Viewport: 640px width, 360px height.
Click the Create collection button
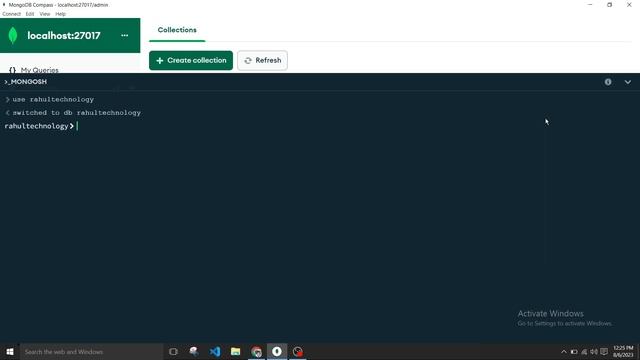pyautogui.click(x=191, y=60)
